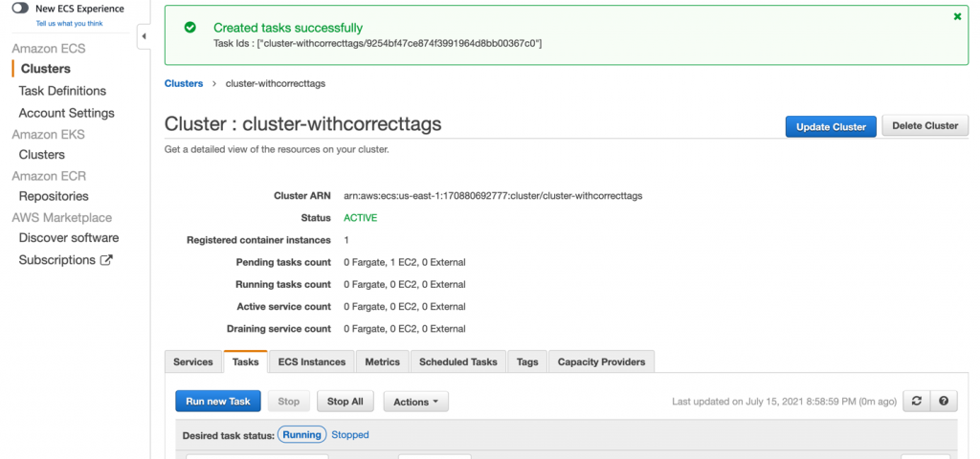Click the Stop All button

[345, 402]
